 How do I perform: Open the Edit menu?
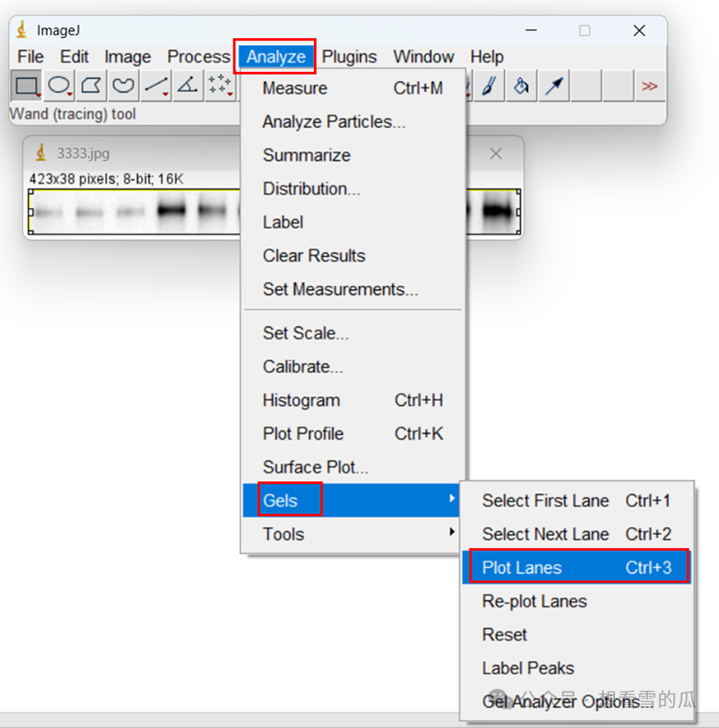pos(74,56)
